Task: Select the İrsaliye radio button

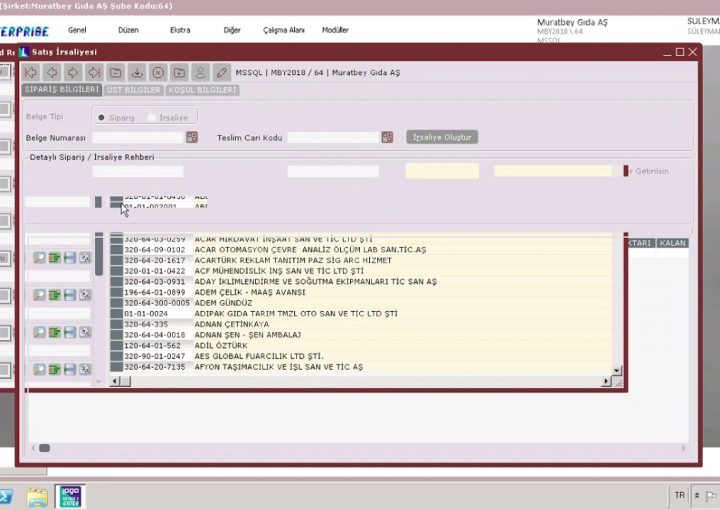Action: tap(152, 118)
